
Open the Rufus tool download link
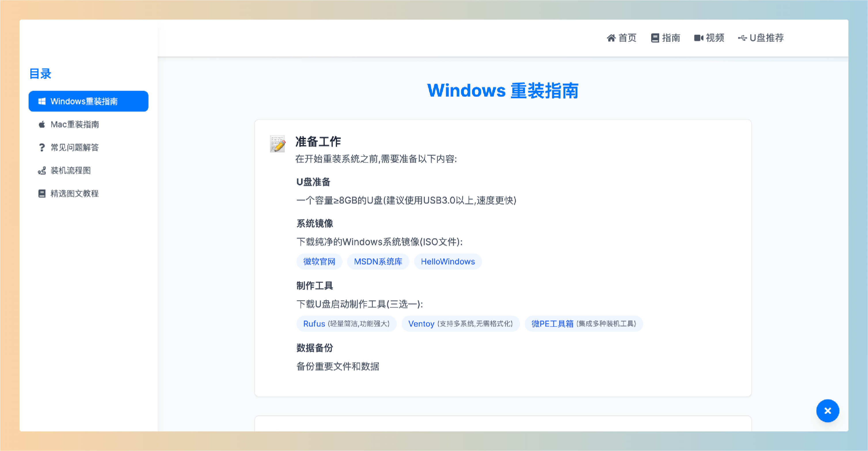point(314,324)
